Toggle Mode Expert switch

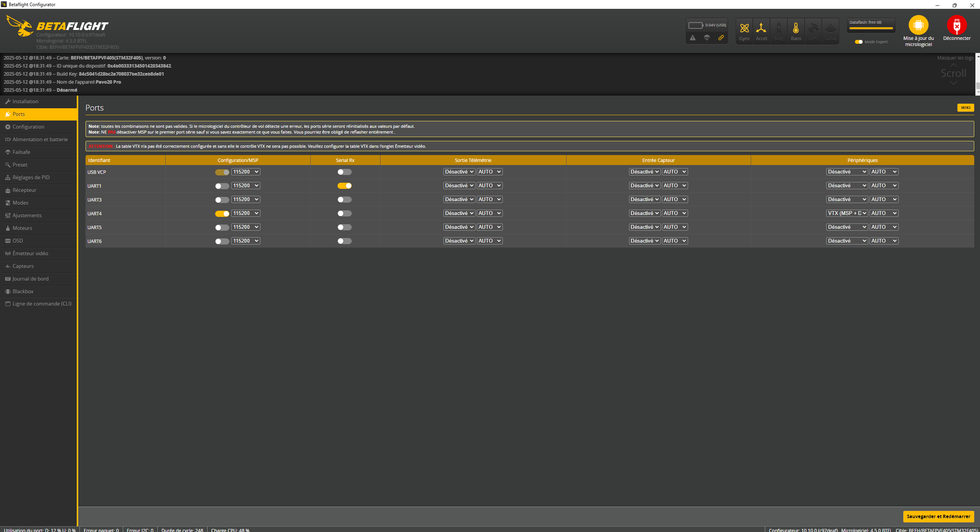tap(859, 42)
